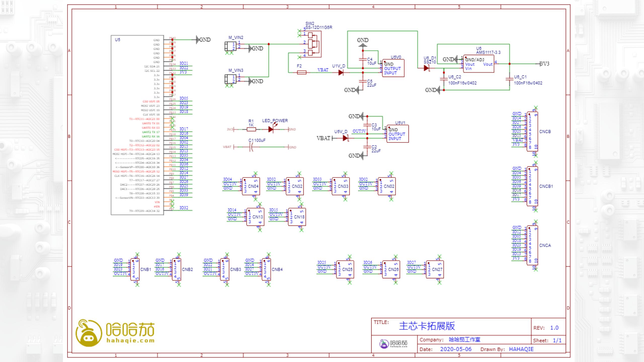The image size is (644, 362).
Task: Click the U1V_D diode symbol
Action: coord(341,73)
